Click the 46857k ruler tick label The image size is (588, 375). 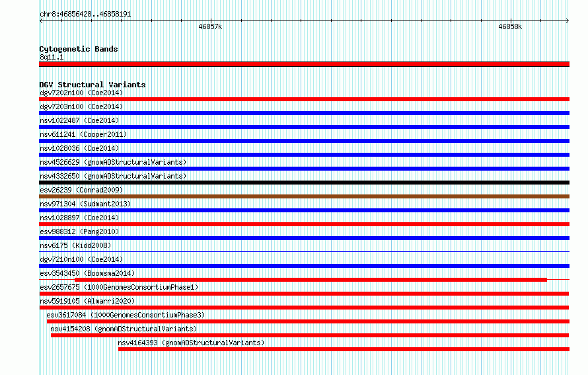coord(210,26)
